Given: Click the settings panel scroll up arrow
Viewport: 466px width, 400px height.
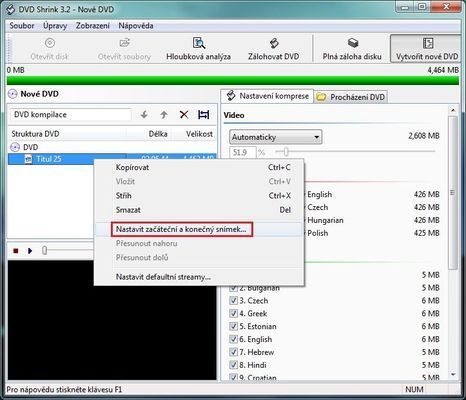Looking at the screenshot, I should [x=453, y=110].
